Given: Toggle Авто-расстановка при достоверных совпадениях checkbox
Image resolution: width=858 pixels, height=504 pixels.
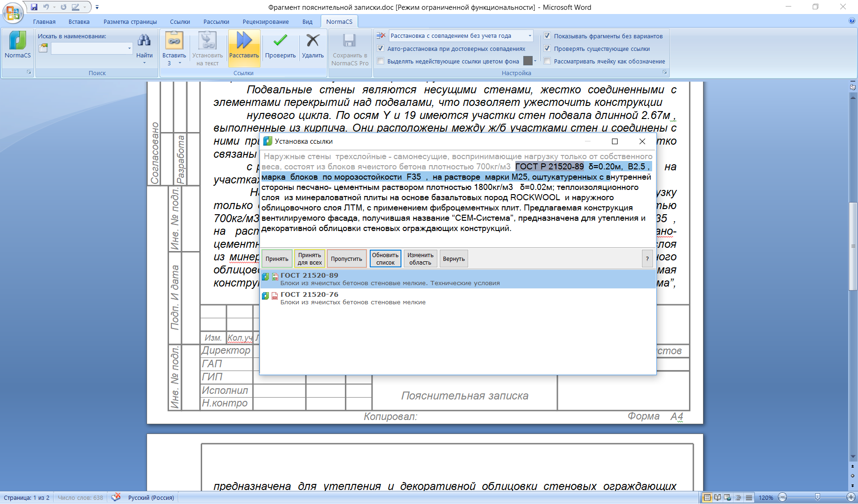Looking at the screenshot, I should pyautogui.click(x=380, y=49).
